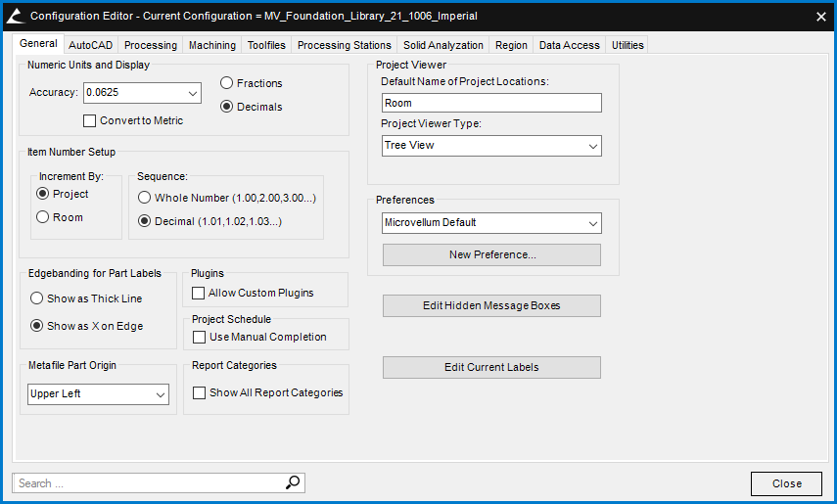Toggle Use Manual Completion checkbox

200,337
